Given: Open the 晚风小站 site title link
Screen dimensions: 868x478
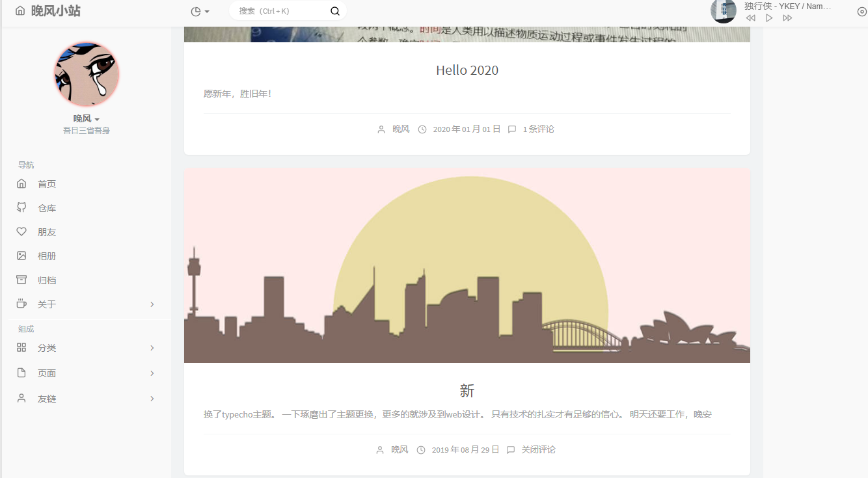Looking at the screenshot, I should (55, 11).
